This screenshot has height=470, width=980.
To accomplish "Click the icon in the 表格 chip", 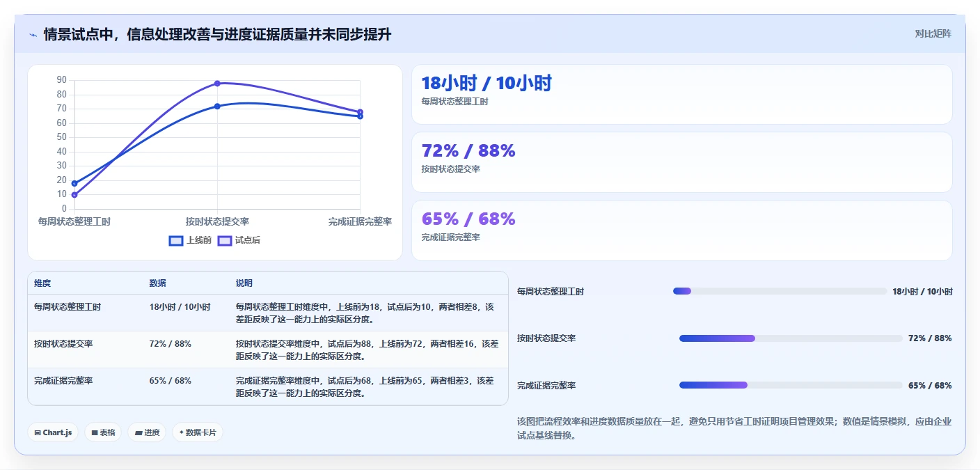I will click(95, 432).
